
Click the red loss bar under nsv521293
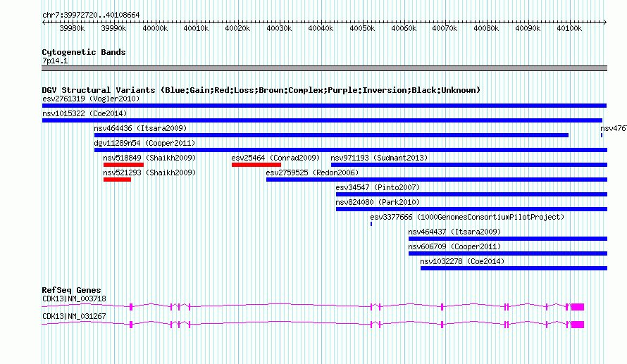(117, 180)
